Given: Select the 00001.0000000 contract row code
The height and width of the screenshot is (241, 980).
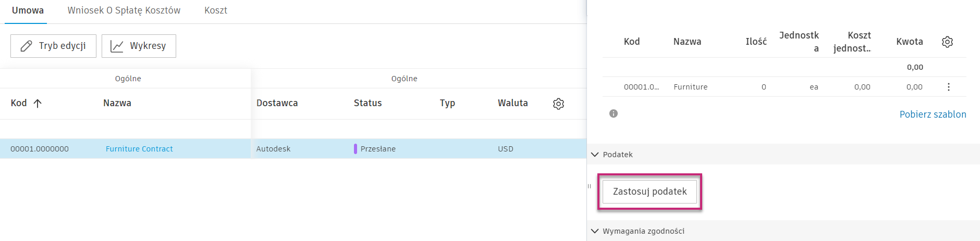Looking at the screenshot, I should click(40, 149).
